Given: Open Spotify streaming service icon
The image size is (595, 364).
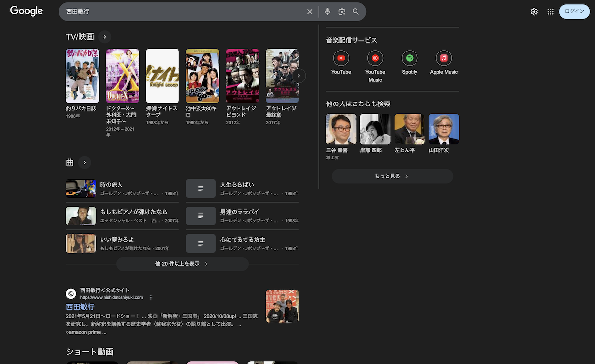Looking at the screenshot, I should tap(410, 58).
